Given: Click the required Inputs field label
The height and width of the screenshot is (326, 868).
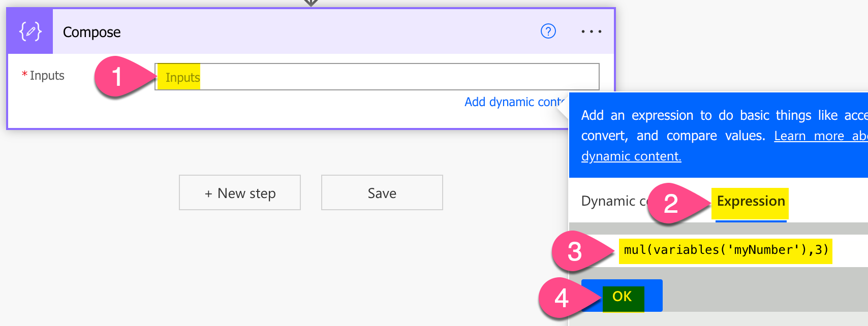Looking at the screenshot, I should (47, 76).
